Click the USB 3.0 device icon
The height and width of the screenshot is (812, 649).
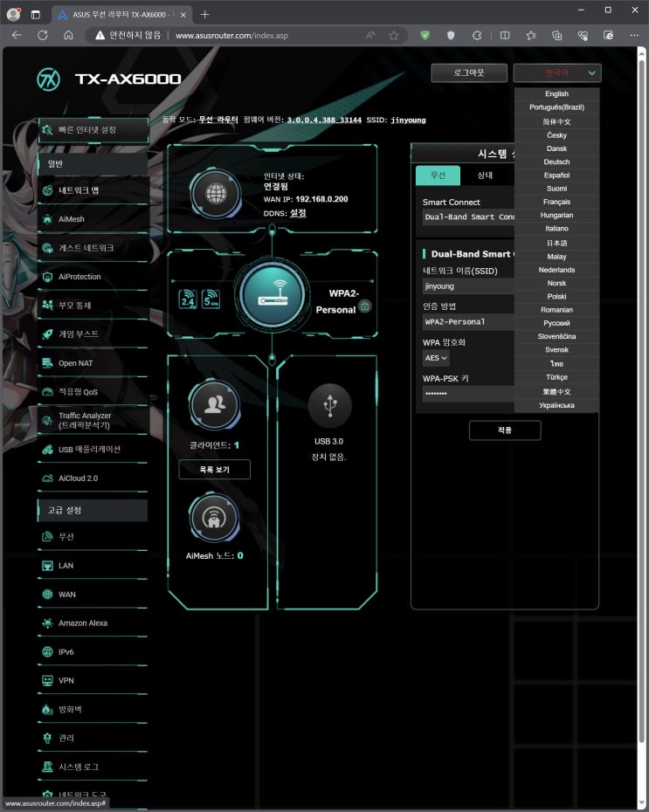pos(330,405)
